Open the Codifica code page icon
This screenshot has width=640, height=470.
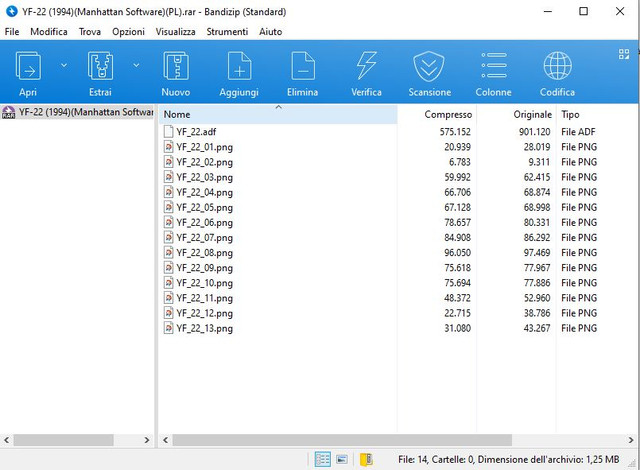[x=558, y=66]
